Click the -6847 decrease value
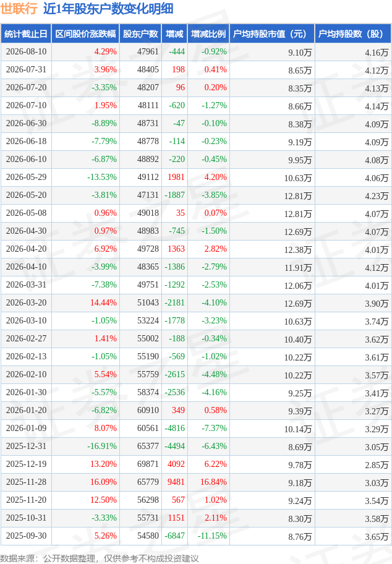Screen dimensions: 392x564 point(175,536)
